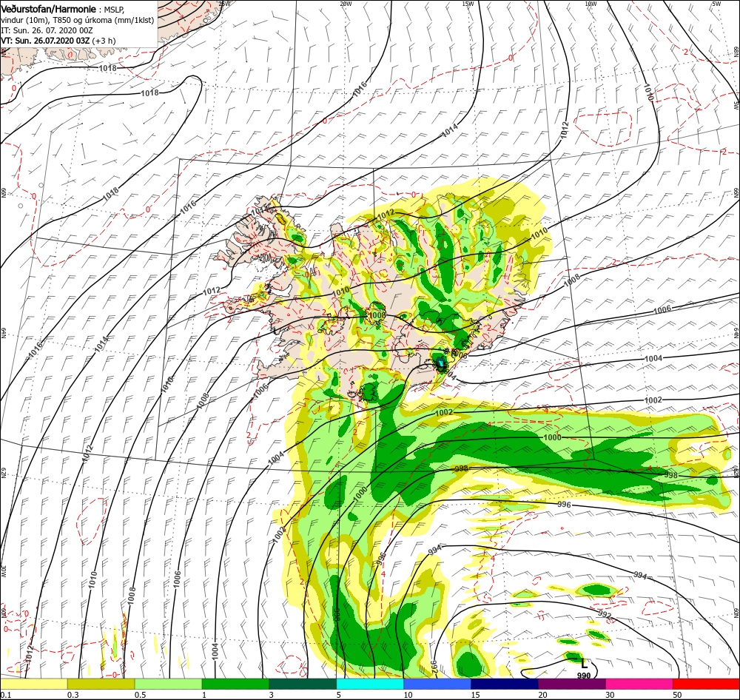Click the cyan 5–10 legend swatch
The width and height of the screenshot is (740, 700).
click(370, 684)
